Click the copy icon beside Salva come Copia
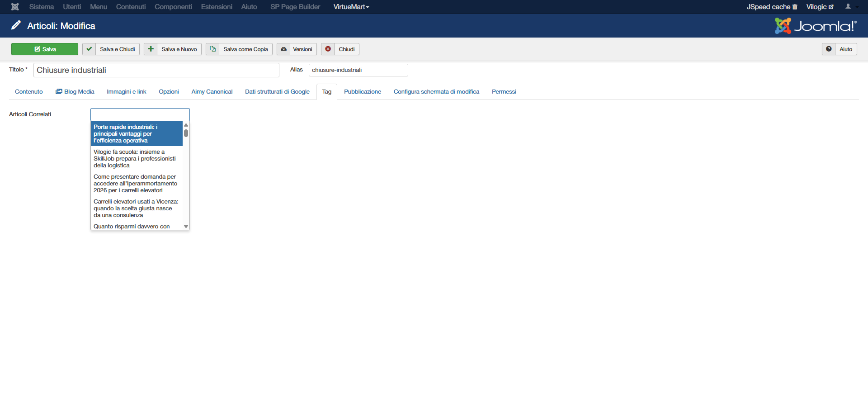Viewport: 868px width, 412px height. pos(212,49)
